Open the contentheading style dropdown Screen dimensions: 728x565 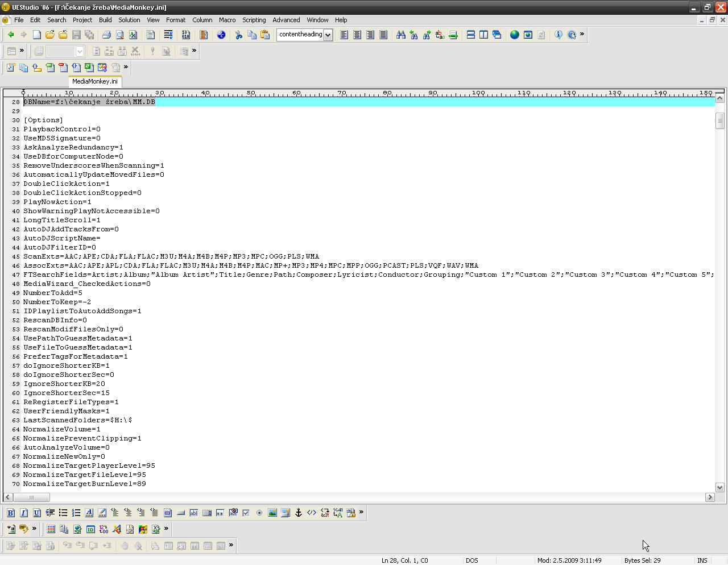click(x=328, y=35)
